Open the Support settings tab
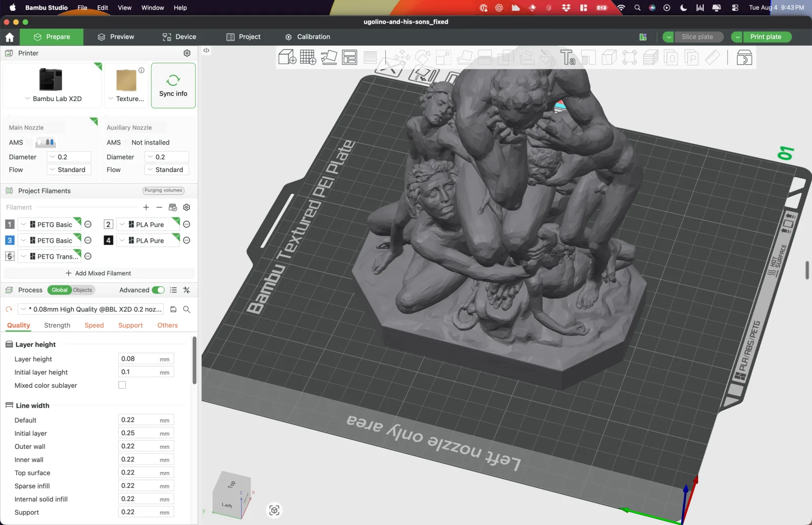 (130, 325)
